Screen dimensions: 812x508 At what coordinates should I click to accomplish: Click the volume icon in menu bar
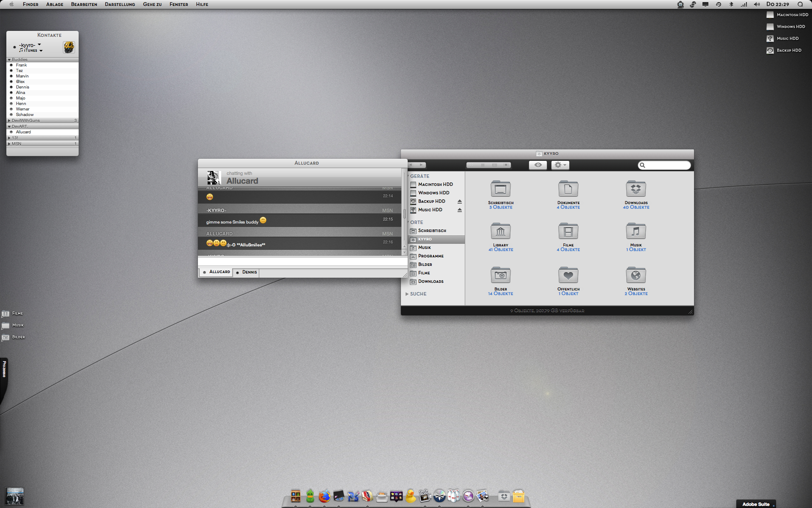[x=757, y=4]
